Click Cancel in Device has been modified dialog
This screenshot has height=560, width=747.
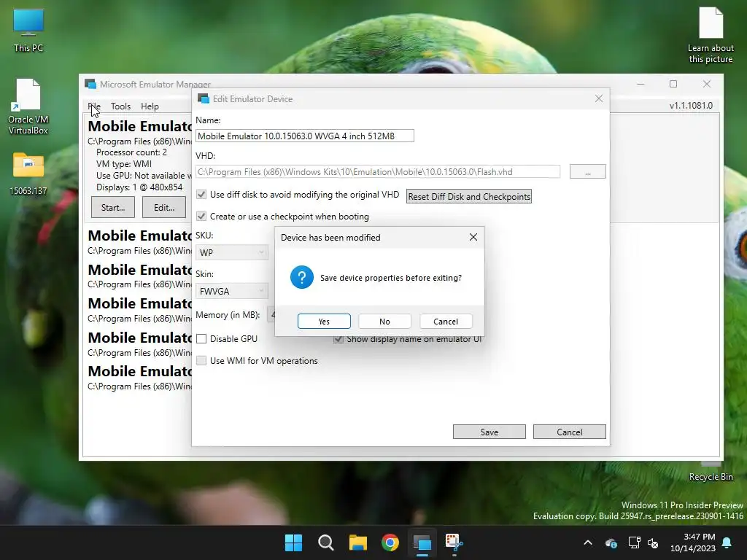(446, 322)
